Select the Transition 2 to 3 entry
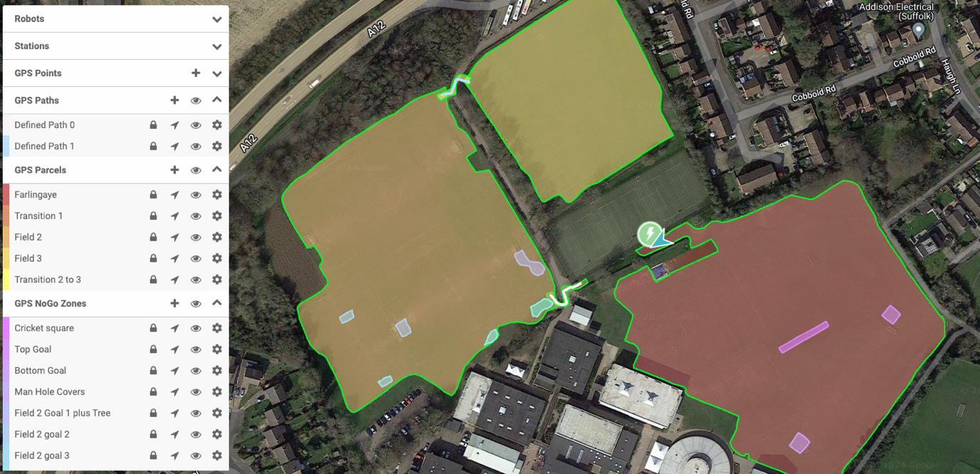Image resolution: width=980 pixels, height=474 pixels. [x=48, y=280]
